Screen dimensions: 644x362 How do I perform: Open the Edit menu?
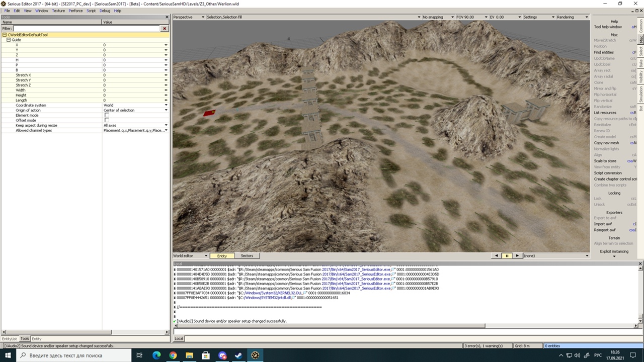tap(17, 11)
